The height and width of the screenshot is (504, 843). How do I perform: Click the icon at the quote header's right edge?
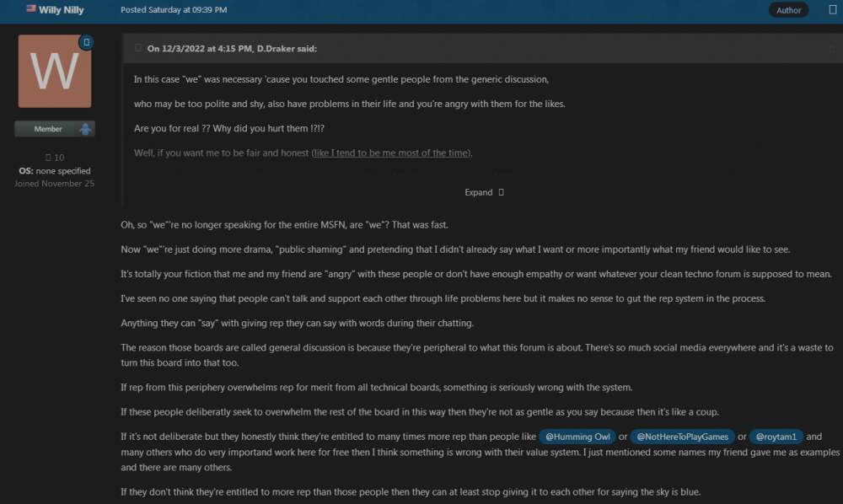831,48
